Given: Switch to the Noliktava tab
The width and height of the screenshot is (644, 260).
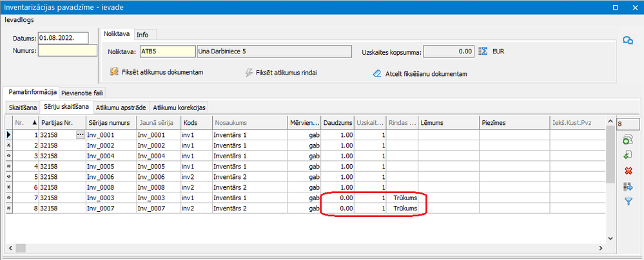Looking at the screenshot, I should pyautogui.click(x=117, y=34).
